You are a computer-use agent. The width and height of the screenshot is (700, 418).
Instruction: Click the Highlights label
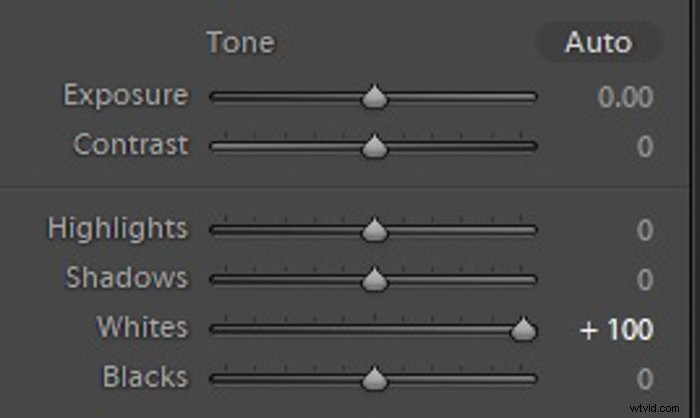coord(117,228)
